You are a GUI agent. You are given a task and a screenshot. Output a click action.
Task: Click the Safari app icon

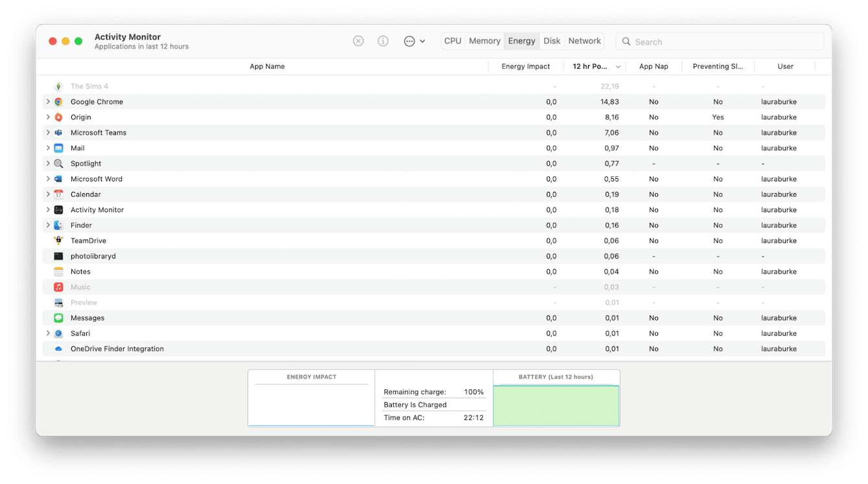pos(58,333)
